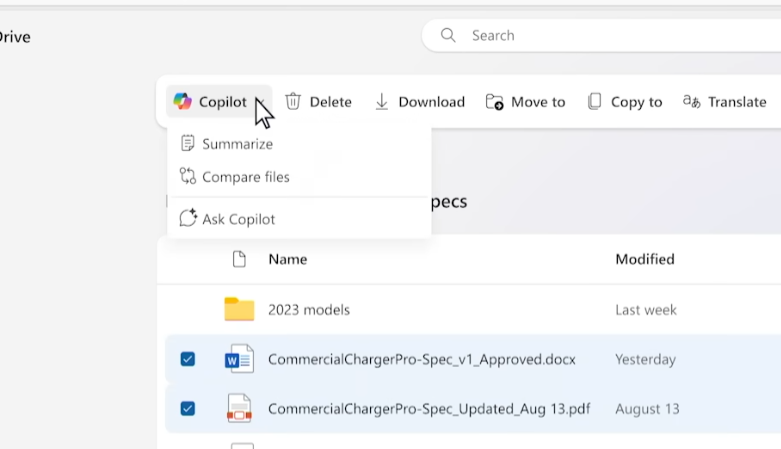
Task: Click inside the Search input field
Action: (600, 35)
